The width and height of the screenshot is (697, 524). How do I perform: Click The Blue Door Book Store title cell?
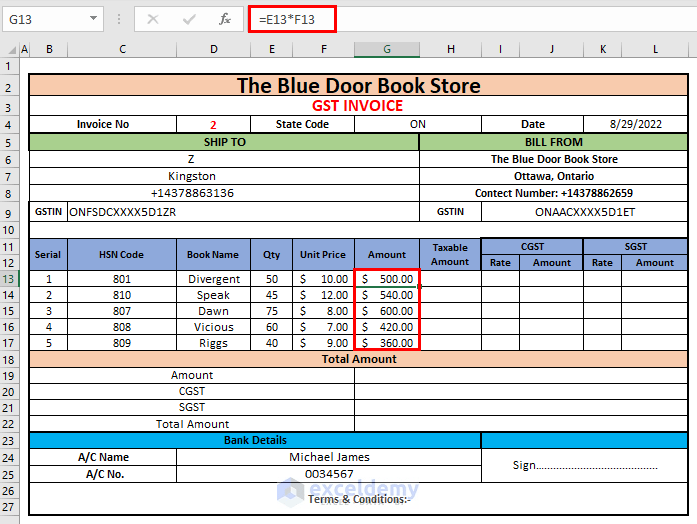pos(358,85)
